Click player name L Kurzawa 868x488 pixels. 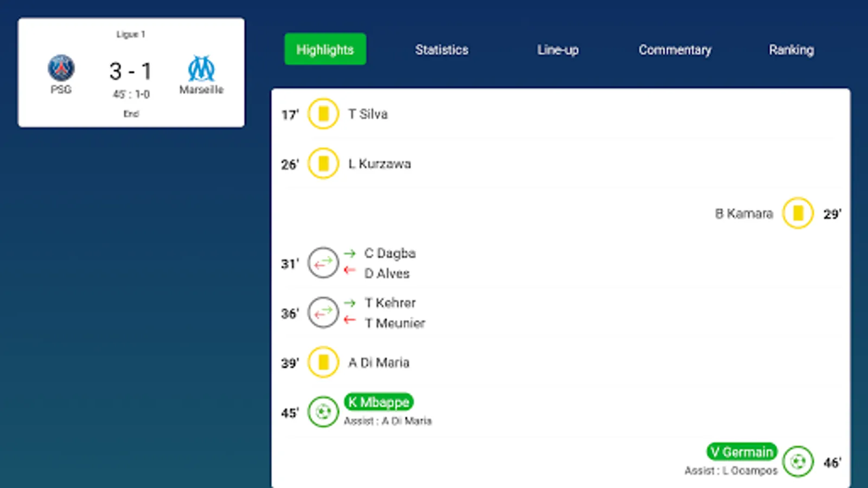tap(380, 164)
